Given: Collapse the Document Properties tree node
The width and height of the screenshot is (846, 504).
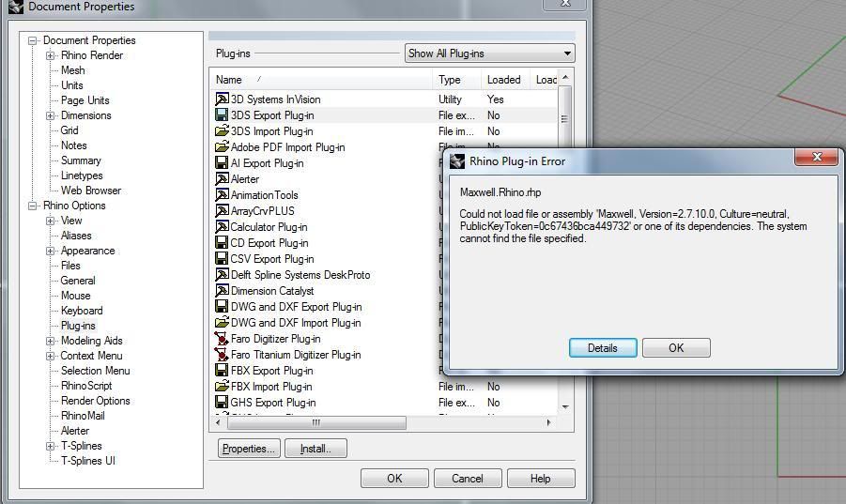Looking at the screenshot, I should 33,40.
